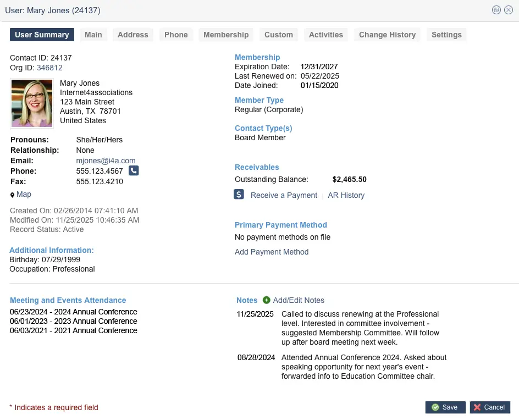Click the maximize icon in dialog header

click(x=496, y=10)
